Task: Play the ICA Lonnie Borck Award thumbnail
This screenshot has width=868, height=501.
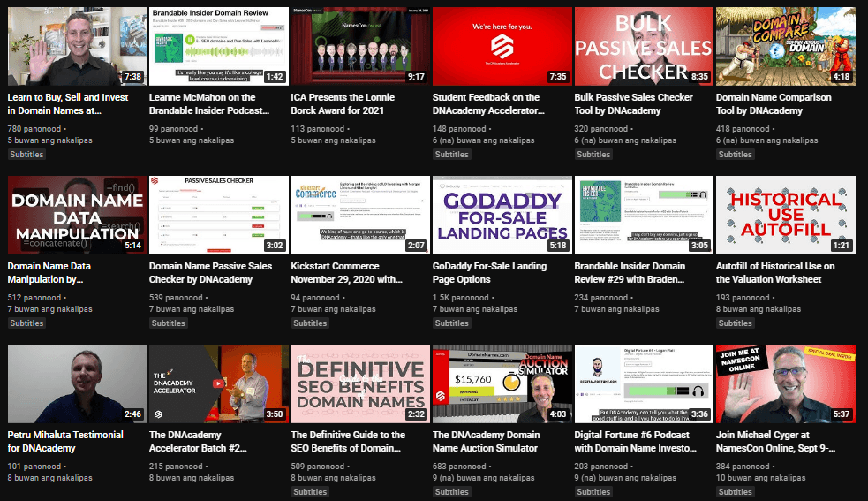Action: [x=360, y=47]
